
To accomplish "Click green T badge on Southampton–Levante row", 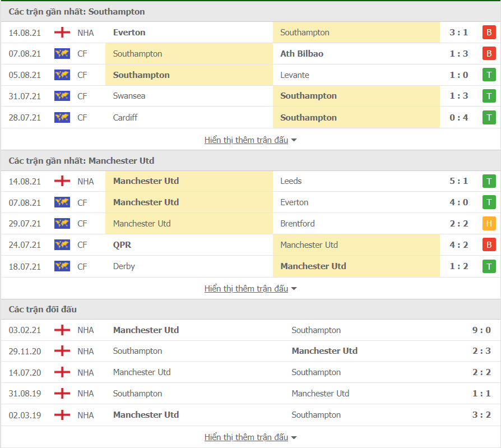I will tap(489, 75).
